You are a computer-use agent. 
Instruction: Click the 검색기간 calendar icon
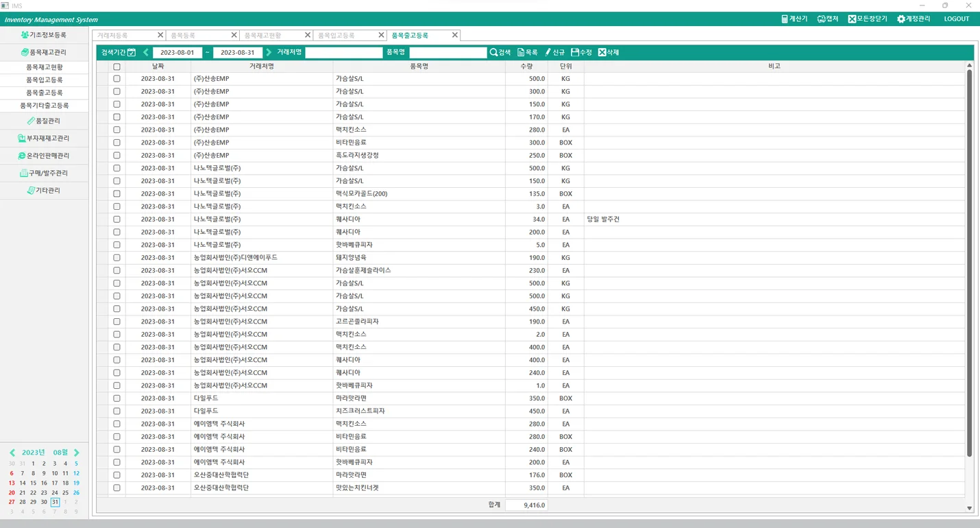pyautogui.click(x=132, y=52)
